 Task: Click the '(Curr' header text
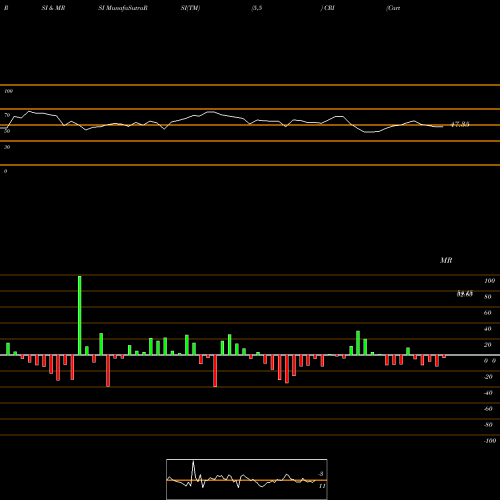[x=393, y=8]
